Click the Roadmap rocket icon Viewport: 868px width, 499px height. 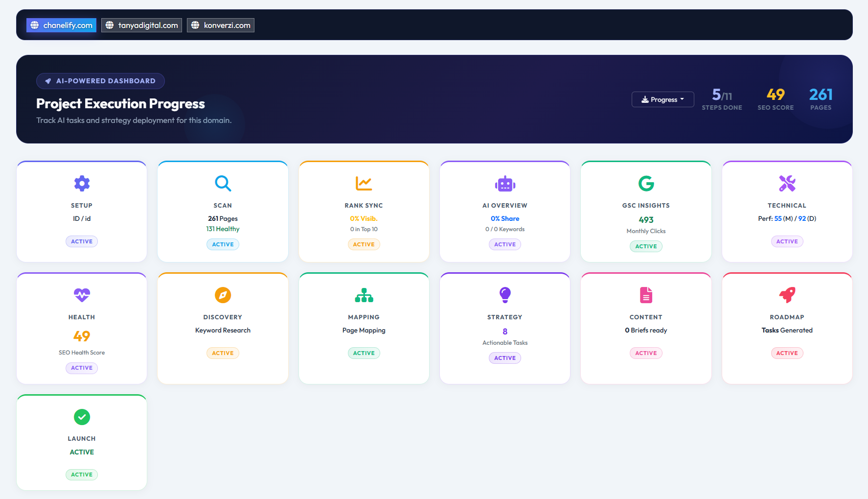point(787,295)
